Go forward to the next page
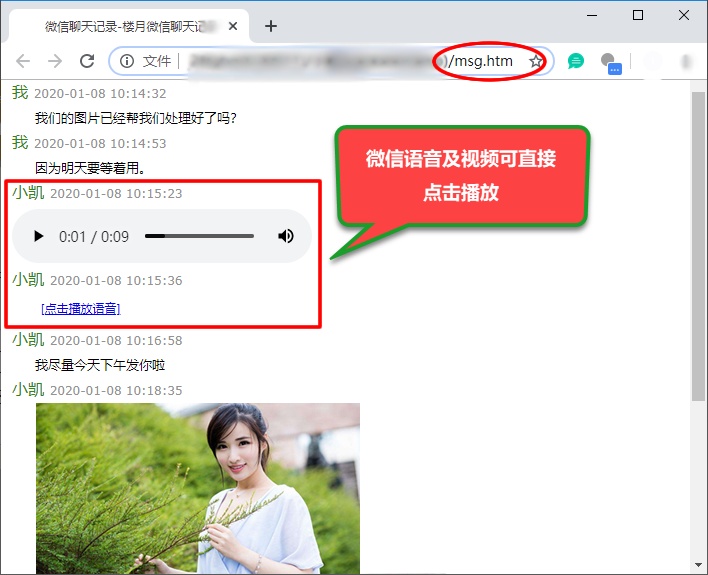The image size is (708, 575). [x=55, y=61]
